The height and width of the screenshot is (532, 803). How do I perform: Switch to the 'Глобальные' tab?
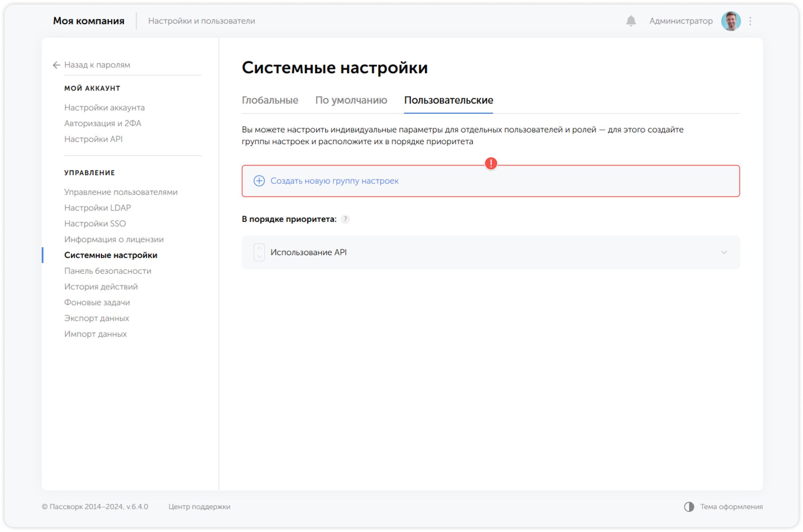(270, 100)
